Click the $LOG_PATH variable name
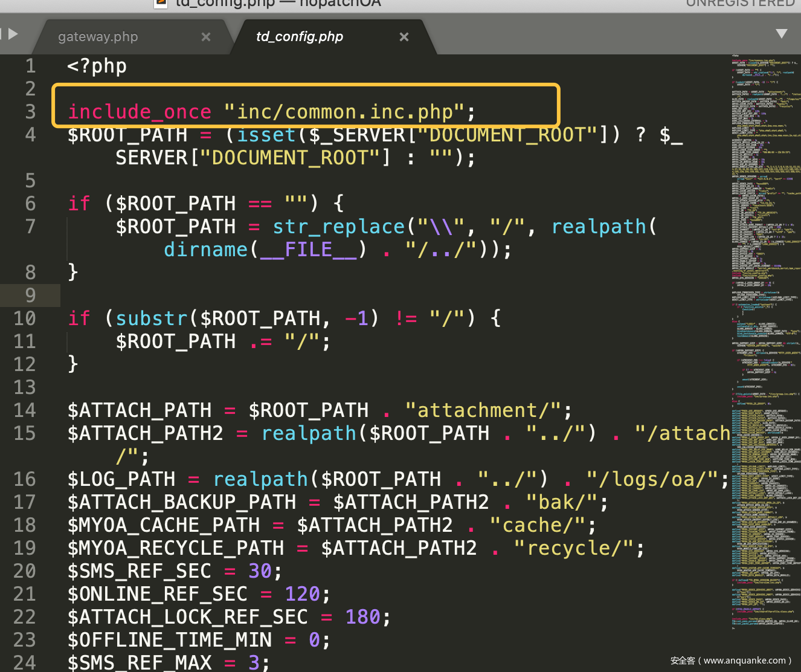The image size is (801, 672). coord(121,479)
